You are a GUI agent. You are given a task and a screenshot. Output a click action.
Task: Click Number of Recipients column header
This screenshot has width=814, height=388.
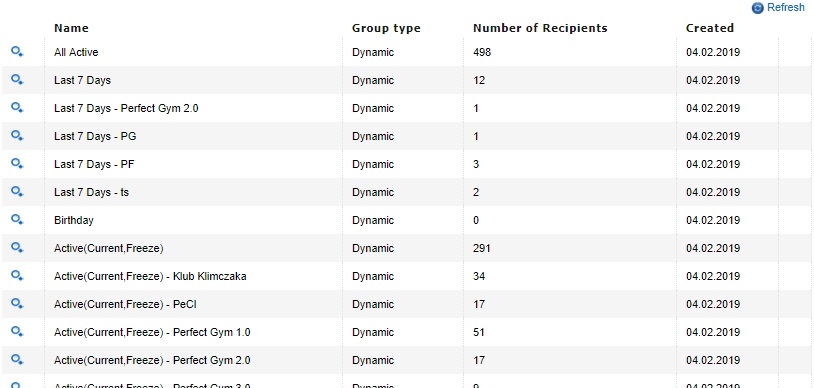click(540, 28)
